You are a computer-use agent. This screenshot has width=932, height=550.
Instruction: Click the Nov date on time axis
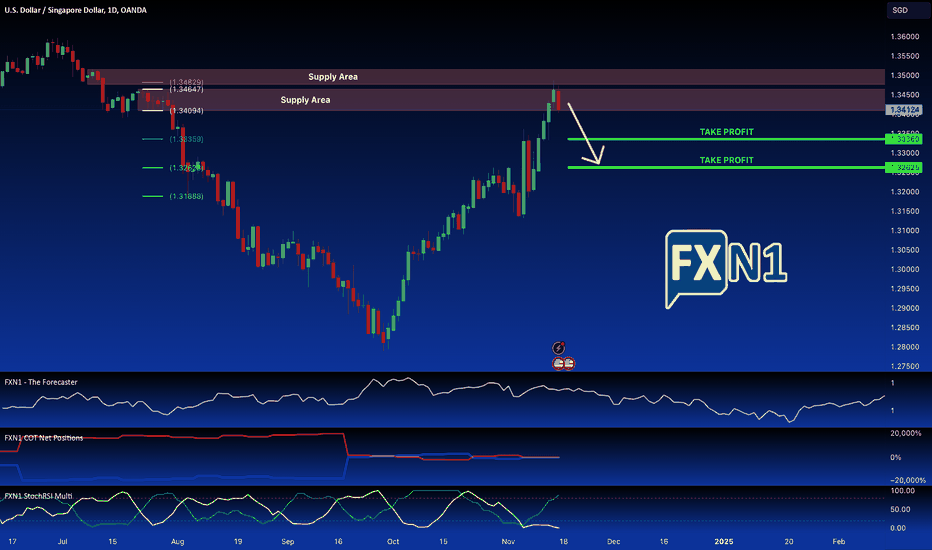[x=508, y=542]
